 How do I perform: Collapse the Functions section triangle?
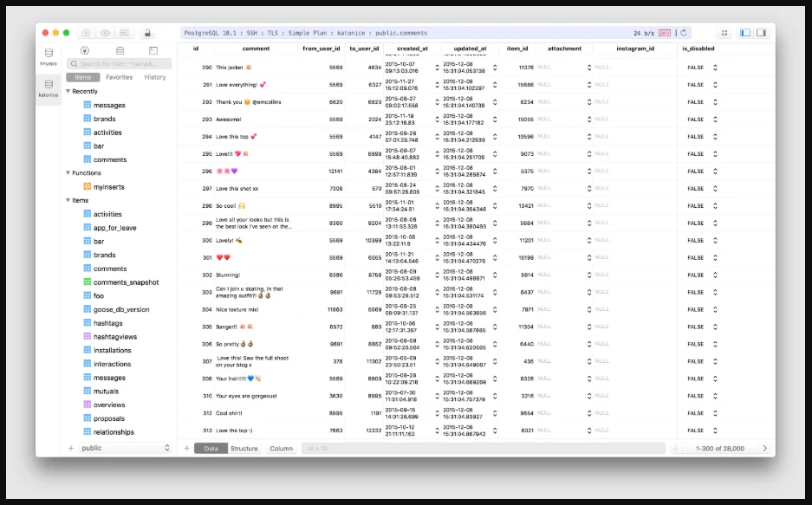point(68,173)
